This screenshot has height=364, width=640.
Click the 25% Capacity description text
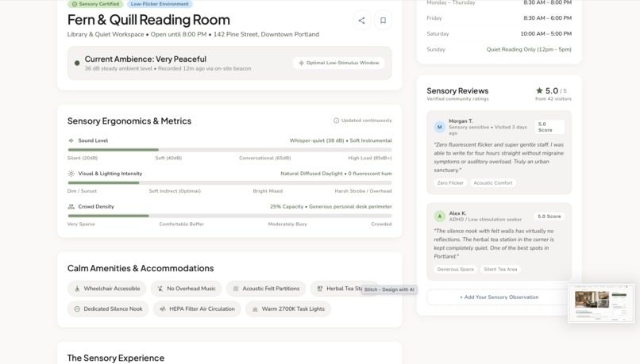[330, 207]
